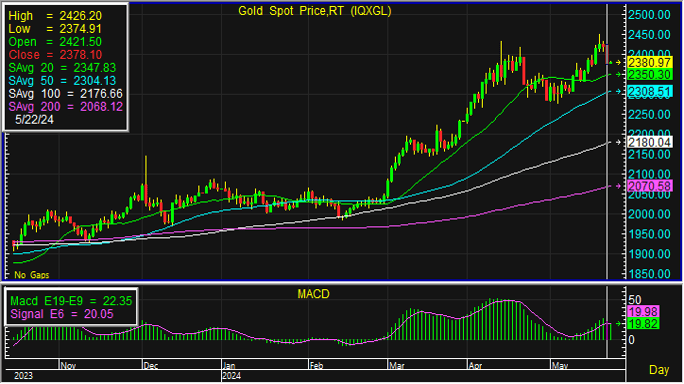Click the 1850.00 price axis label
Screen dimensions: 684x384
tap(649, 274)
